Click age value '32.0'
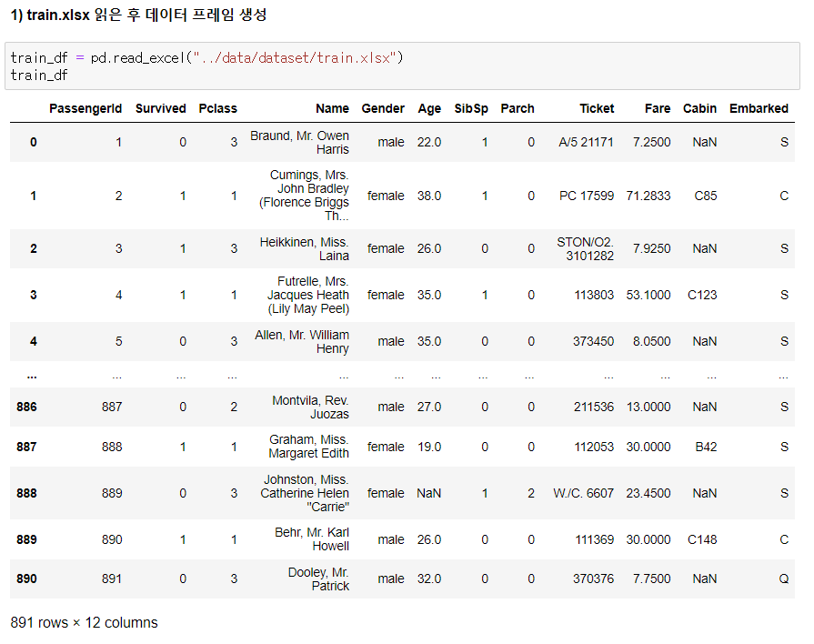 pyautogui.click(x=429, y=579)
